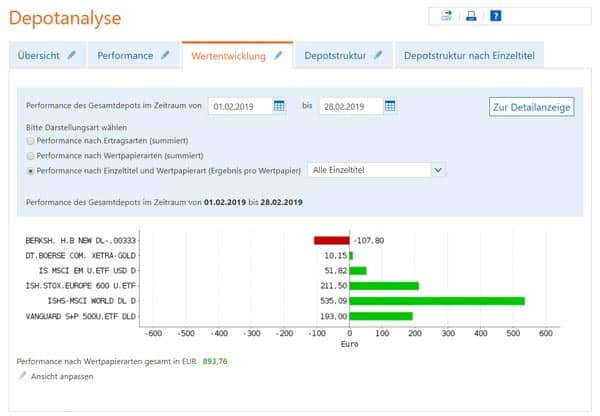Click the Depotanalyse page heading
Image resolution: width=600 pixels, height=416 pixels.
pyautogui.click(x=65, y=18)
